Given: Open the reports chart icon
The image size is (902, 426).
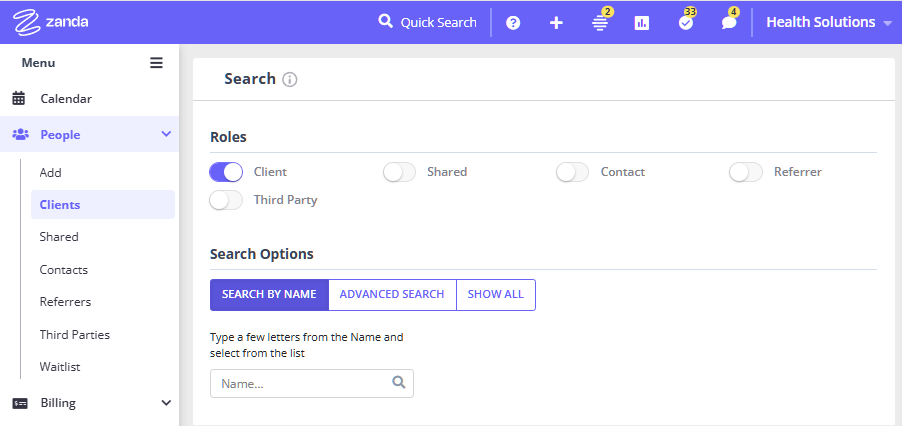Looking at the screenshot, I should tap(642, 22).
